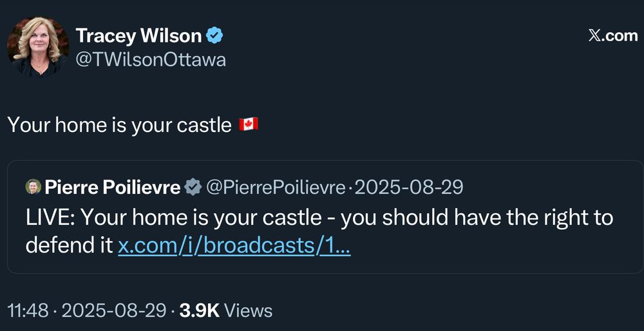Click the X.com logo
Screen dimensions: 644x331
pos(612,35)
